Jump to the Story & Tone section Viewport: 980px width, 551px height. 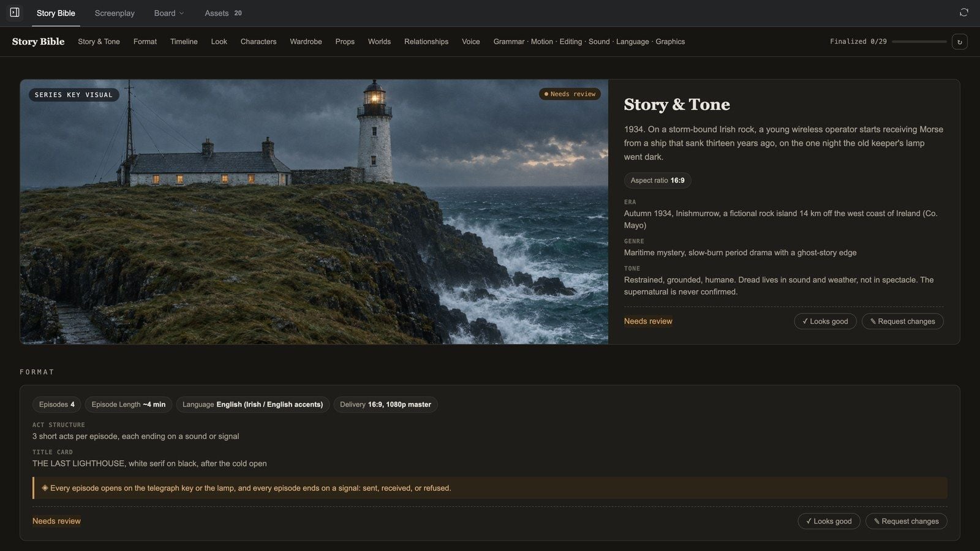[99, 42]
